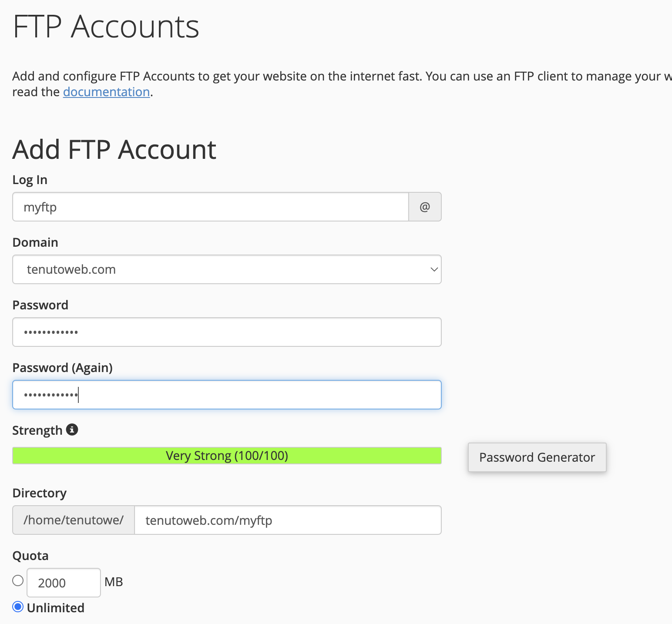The image size is (672, 624).
Task: Click the Unlimited label text
Action: pyautogui.click(x=55, y=607)
